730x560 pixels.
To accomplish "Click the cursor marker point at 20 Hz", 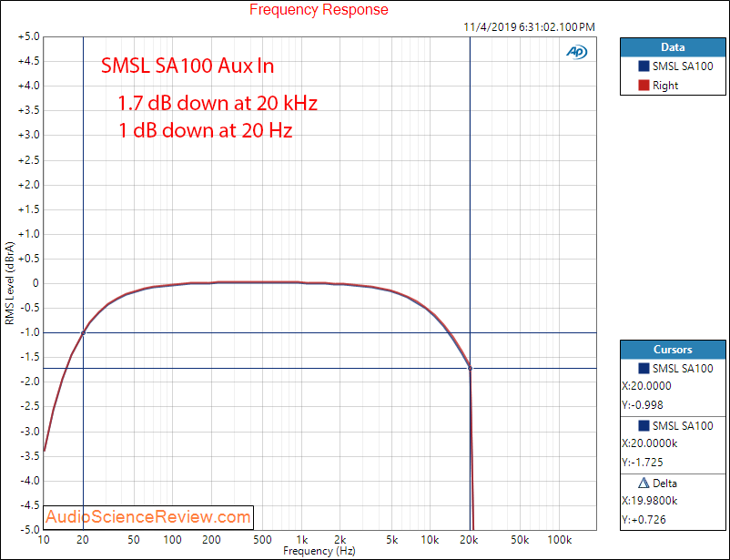I will (x=84, y=332).
